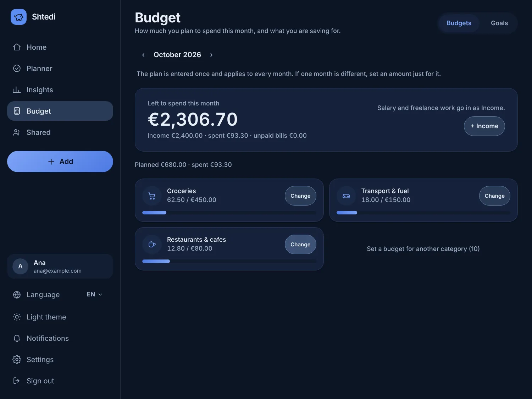Click the Groceries shopping cart icon
532x399 pixels.
click(x=152, y=196)
